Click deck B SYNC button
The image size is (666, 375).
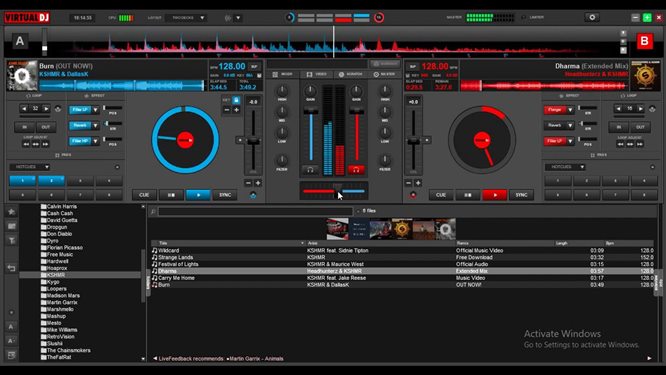coord(521,195)
